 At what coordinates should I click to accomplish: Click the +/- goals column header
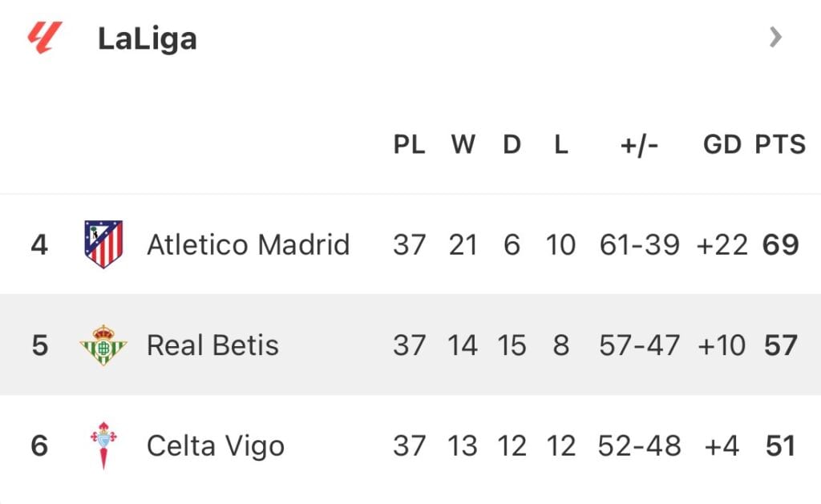(639, 146)
